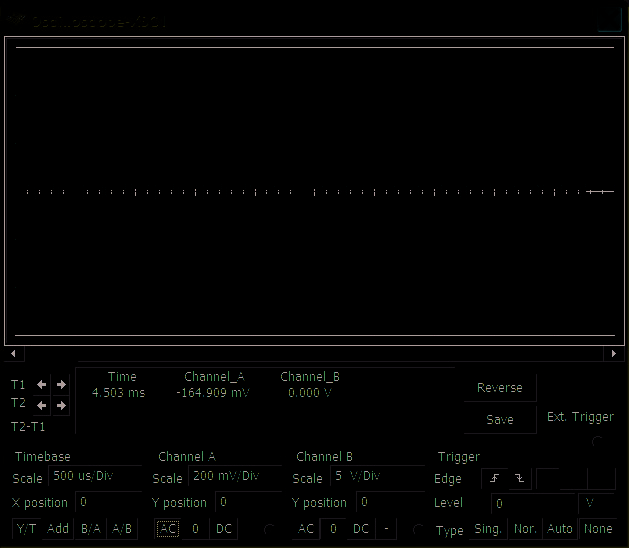
Task: Set the timebase display mode to Y/T
Action: click(x=27, y=529)
